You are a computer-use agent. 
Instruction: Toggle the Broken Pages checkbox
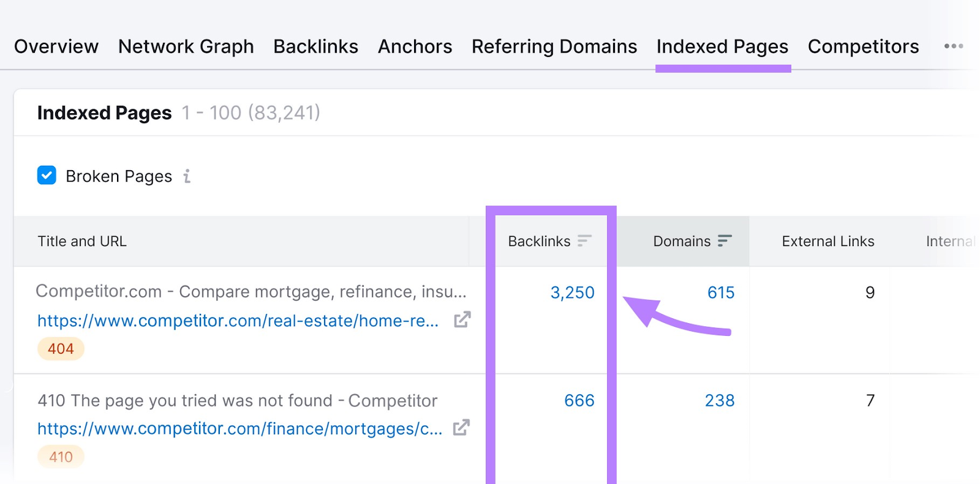click(x=47, y=176)
